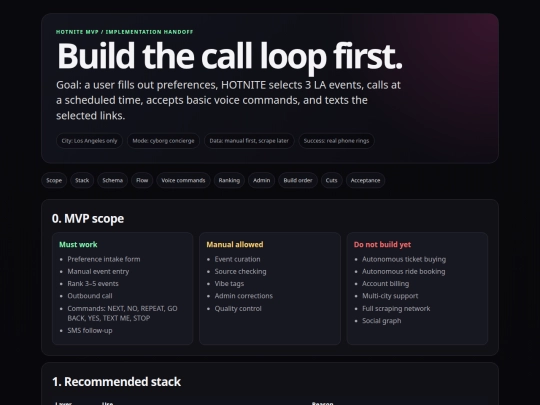
Task: Open the Voice commands section
Action: point(183,180)
